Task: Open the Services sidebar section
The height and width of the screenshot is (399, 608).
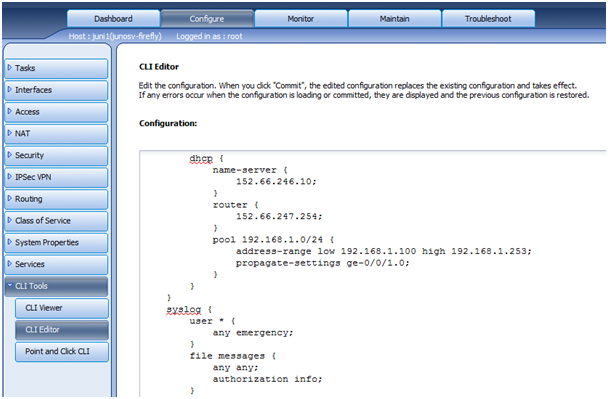Action: [x=56, y=264]
